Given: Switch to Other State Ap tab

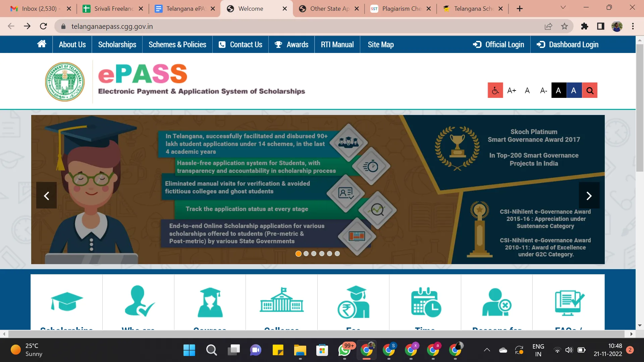Looking at the screenshot, I should (x=325, y=9).
